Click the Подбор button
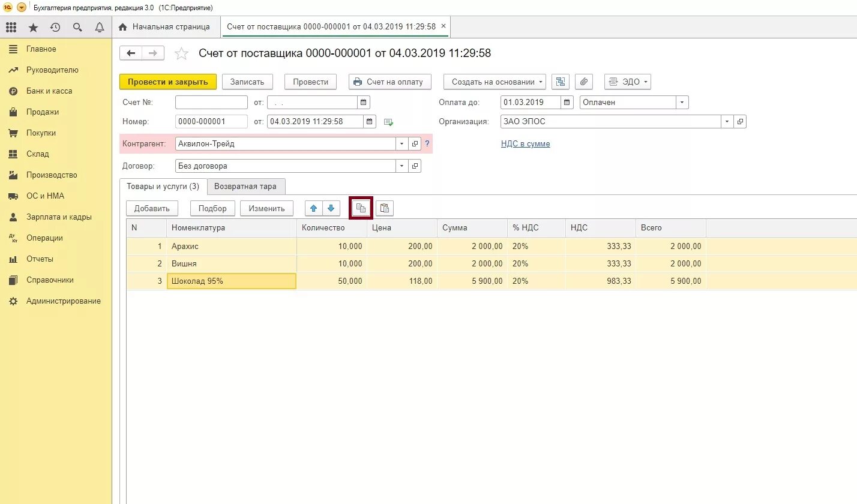The width and height of the screenshot is (857, 504). 212,209
